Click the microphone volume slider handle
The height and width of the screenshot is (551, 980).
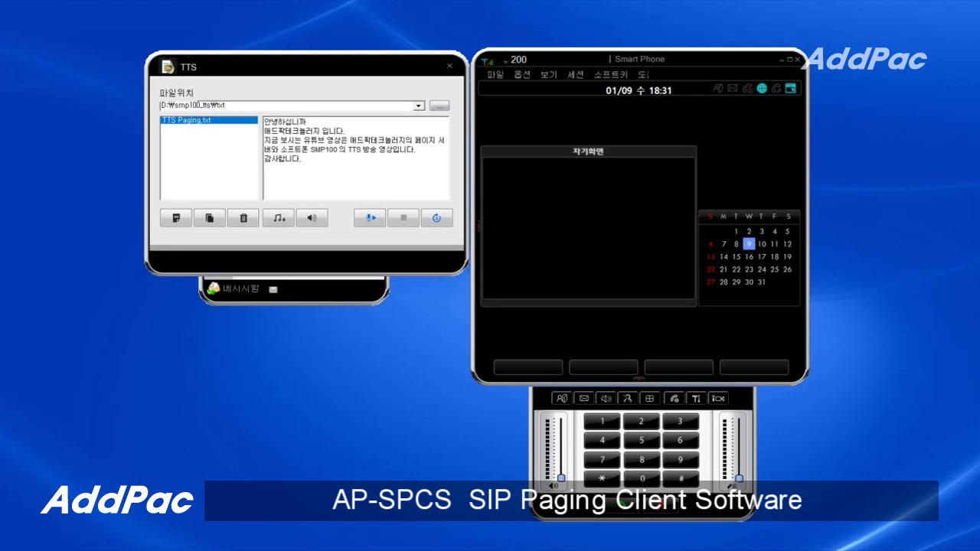[x=739, y=478]
